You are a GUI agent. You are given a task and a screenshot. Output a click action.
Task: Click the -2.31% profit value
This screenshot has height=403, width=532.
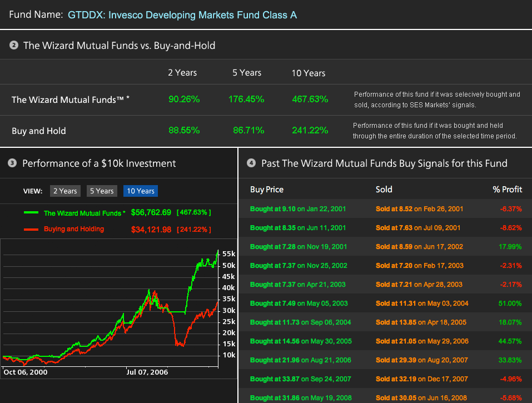click(511, 266)
